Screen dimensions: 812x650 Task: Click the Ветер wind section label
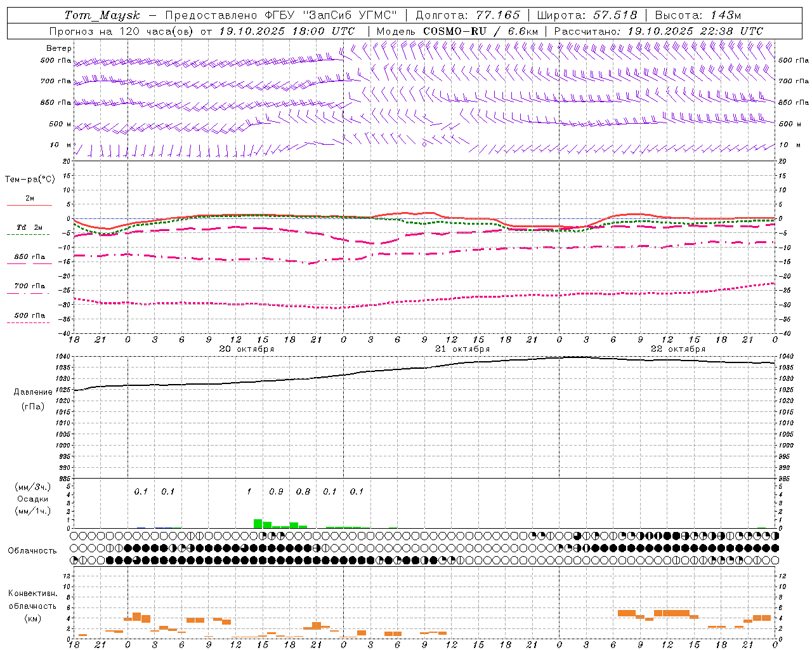point(59,48)
